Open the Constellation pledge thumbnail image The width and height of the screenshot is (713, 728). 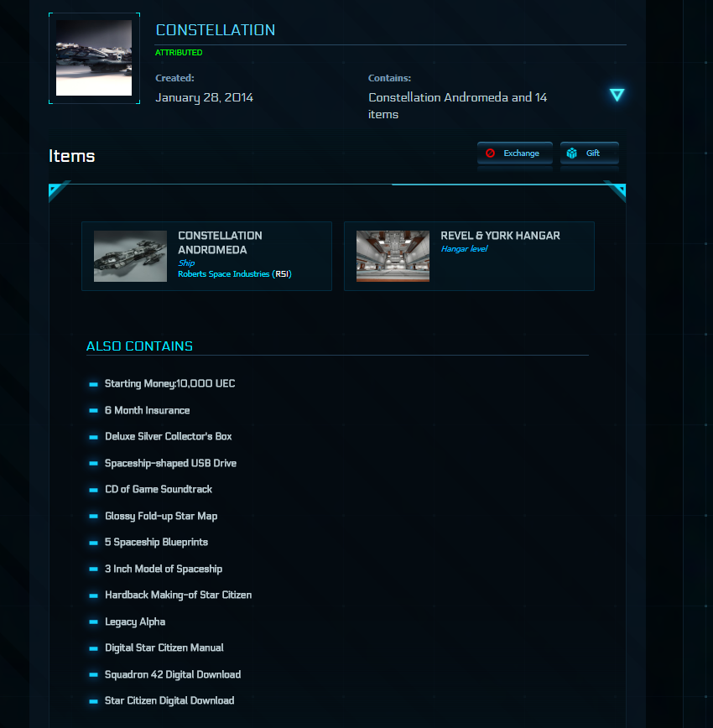click(x=94, y=58)
